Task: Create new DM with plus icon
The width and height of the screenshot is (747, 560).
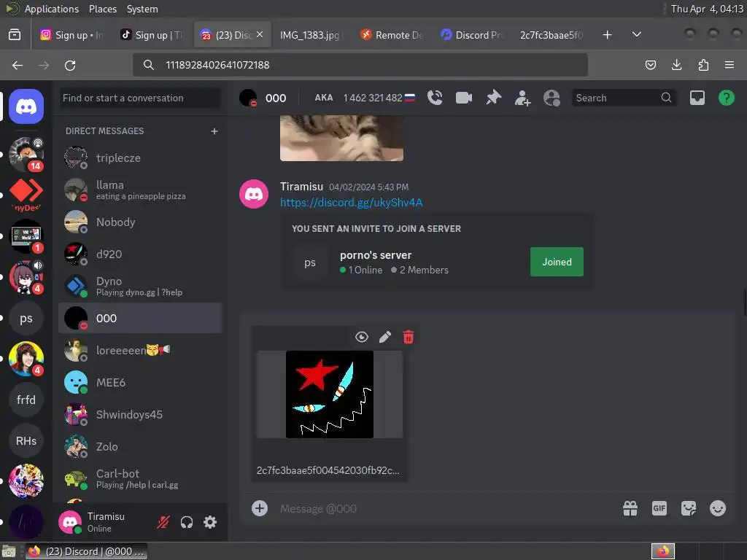Action: tap(214, 131)
